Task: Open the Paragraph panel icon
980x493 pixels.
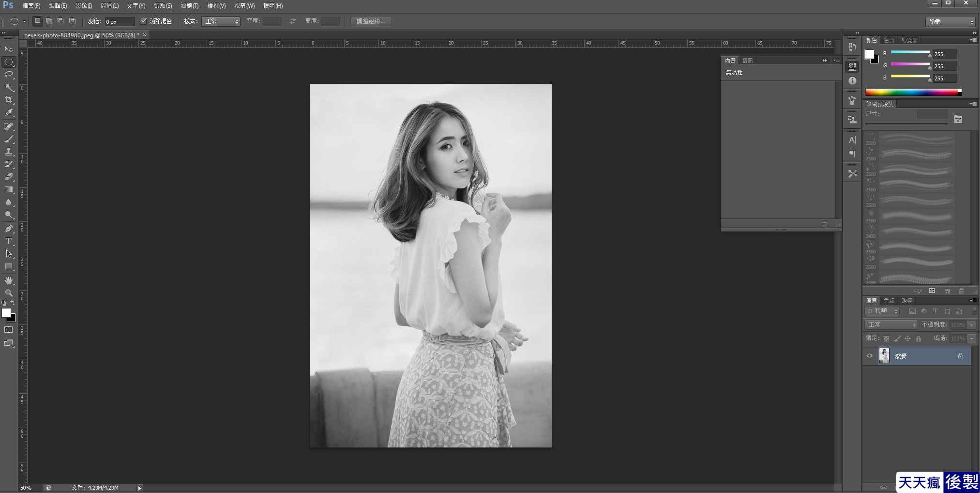Action: pos(852,154)
